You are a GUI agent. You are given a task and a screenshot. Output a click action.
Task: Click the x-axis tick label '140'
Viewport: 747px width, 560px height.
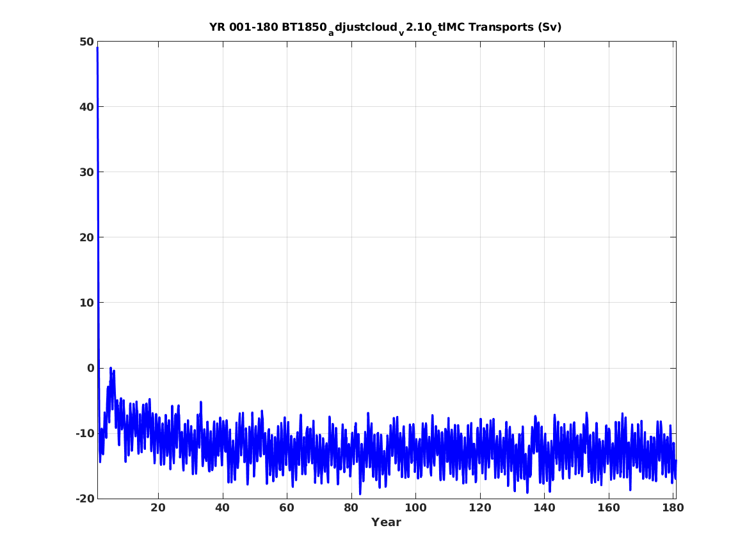click(545, 508)
